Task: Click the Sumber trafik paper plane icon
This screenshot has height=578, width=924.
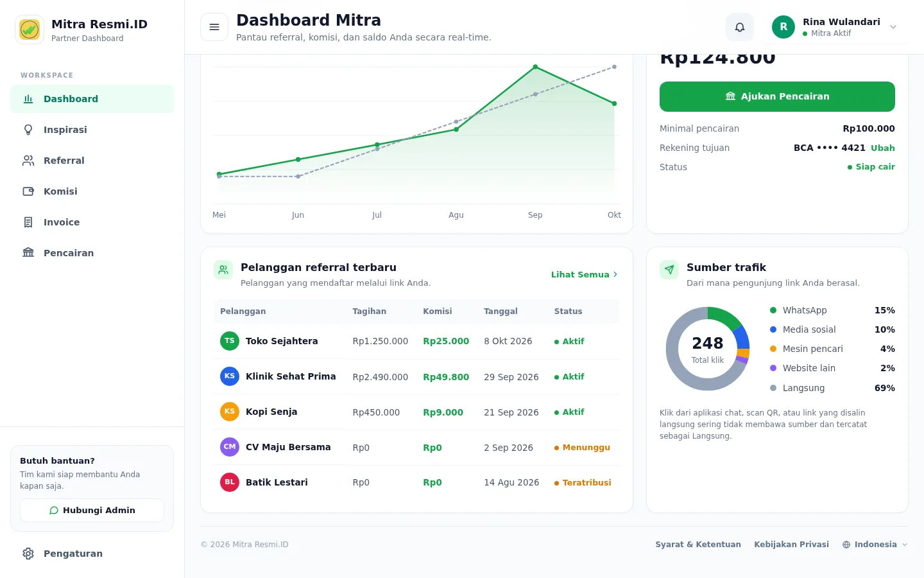Action: 669,270
